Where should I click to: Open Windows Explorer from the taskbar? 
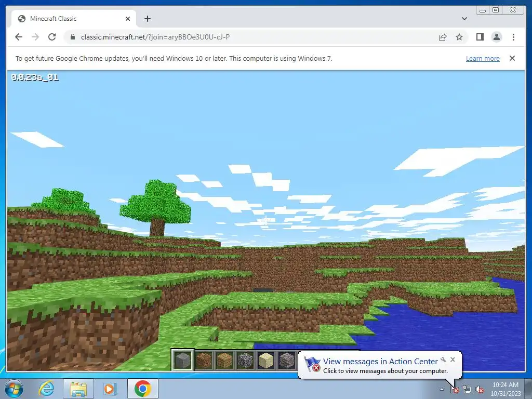pos(78,389)
